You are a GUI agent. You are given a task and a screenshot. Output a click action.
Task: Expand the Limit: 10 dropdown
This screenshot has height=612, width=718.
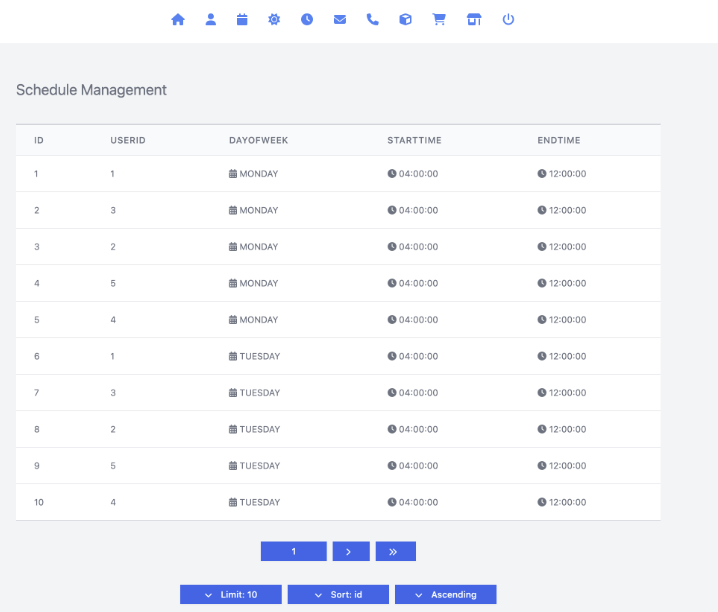[x=231, y=594]
